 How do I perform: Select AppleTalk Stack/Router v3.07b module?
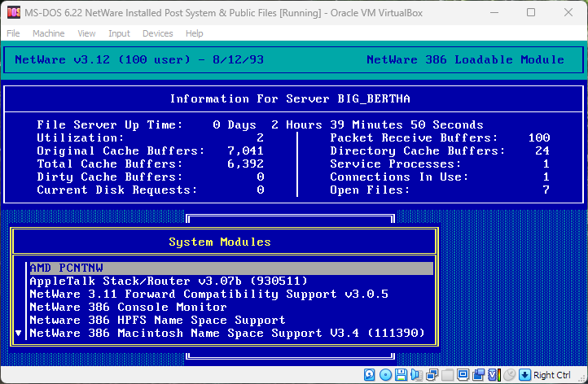tap(168, 281)
